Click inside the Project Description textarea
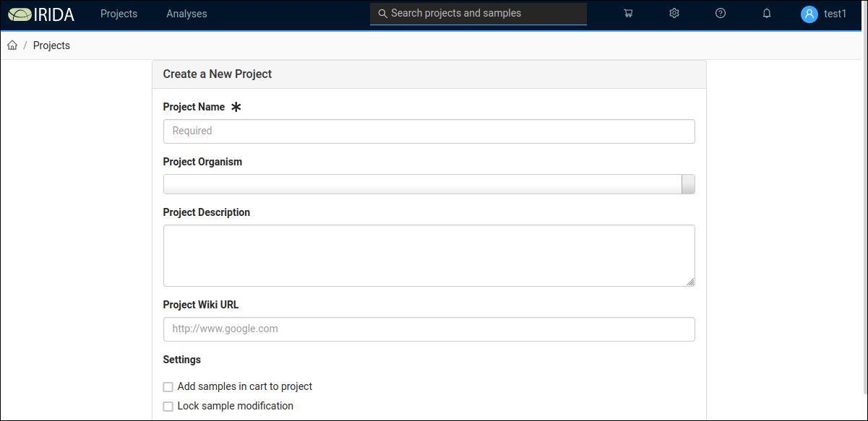Viewport: 868px width, 421px height. [x=429, y=256]
